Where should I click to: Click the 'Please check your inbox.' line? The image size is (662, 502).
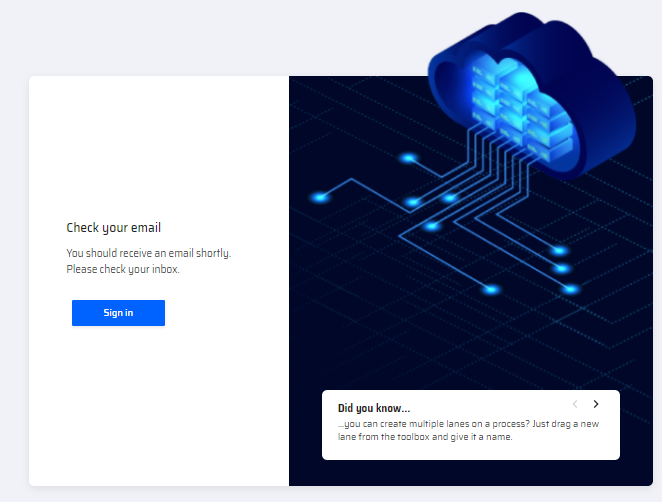pyautogui.click(x=123, y=269)
